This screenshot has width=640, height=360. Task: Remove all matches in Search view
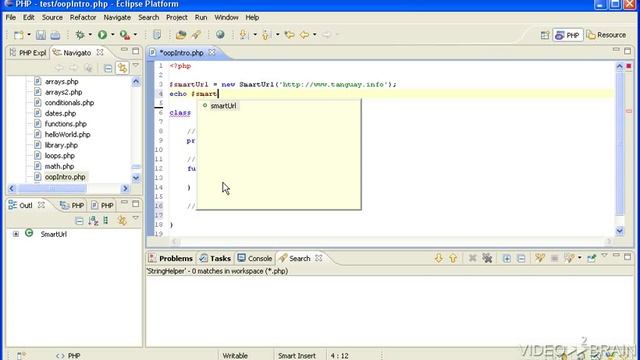[487, 258]
